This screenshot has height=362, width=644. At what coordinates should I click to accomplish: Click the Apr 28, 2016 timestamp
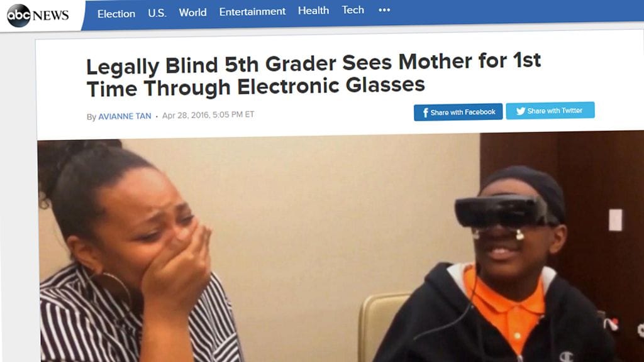(x=208, y=115)
